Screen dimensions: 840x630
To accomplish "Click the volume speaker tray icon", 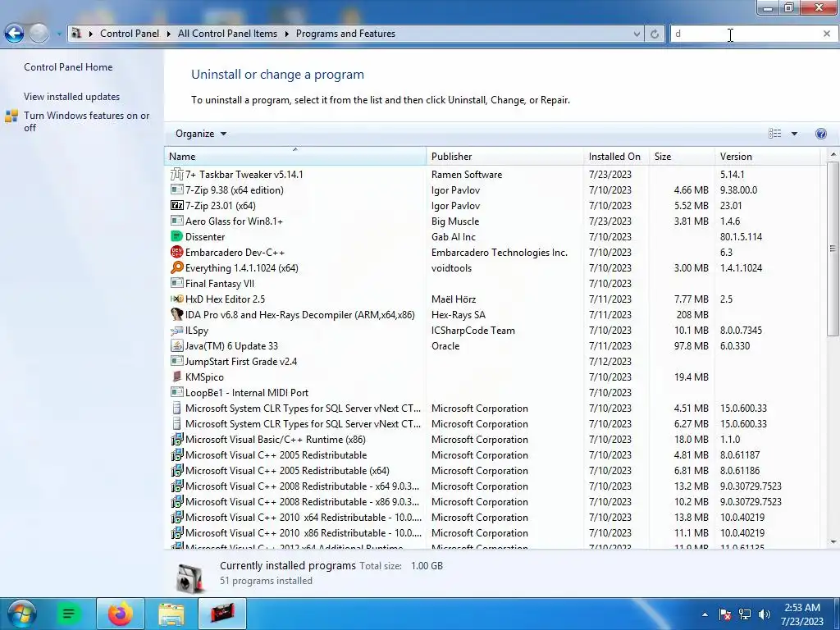I will [765, 614].
